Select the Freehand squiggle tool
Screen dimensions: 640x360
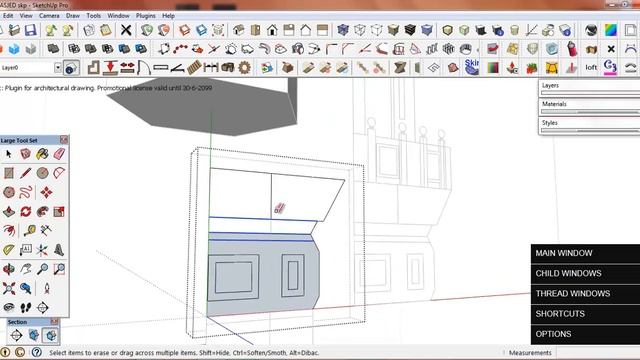[x=25, y=192]
